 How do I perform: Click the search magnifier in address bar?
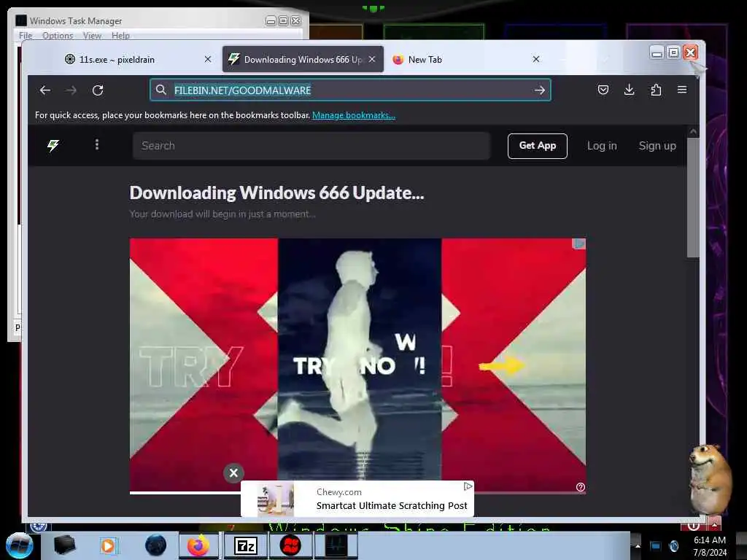[x=161, y=90]
